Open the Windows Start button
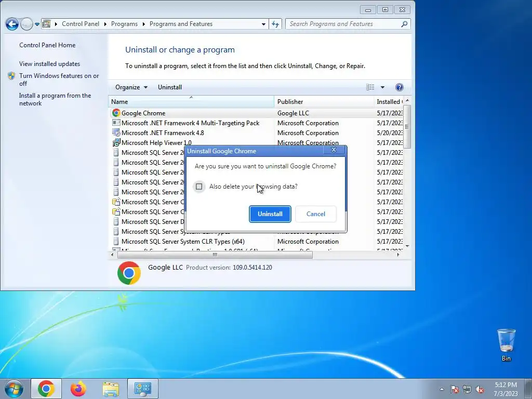 point(14,389)
